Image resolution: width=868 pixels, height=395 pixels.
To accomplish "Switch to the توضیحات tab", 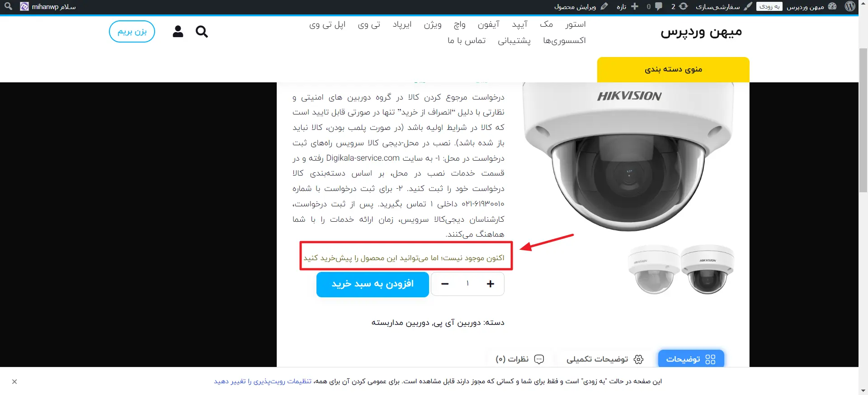I will point(691,359).
